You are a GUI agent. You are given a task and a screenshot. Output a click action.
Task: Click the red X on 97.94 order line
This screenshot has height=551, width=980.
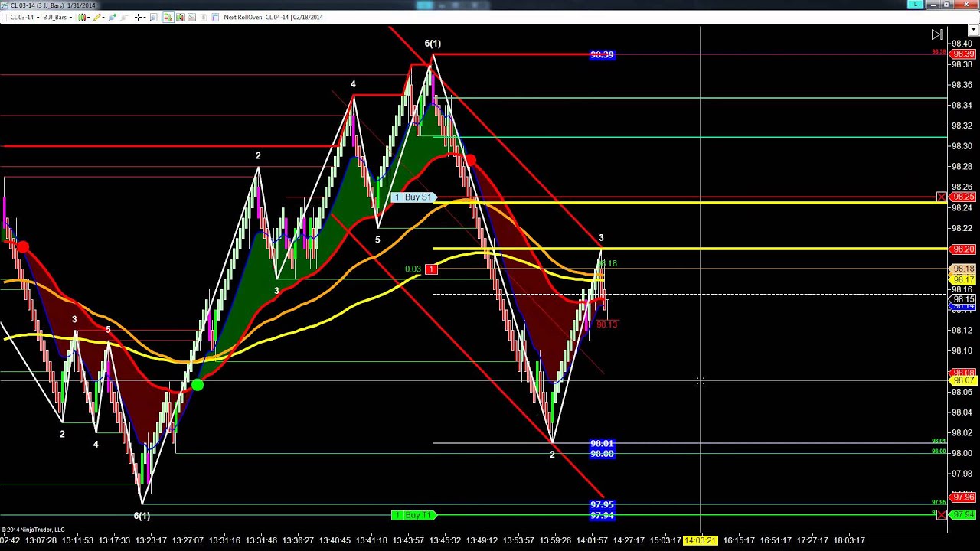click(942, 515)
